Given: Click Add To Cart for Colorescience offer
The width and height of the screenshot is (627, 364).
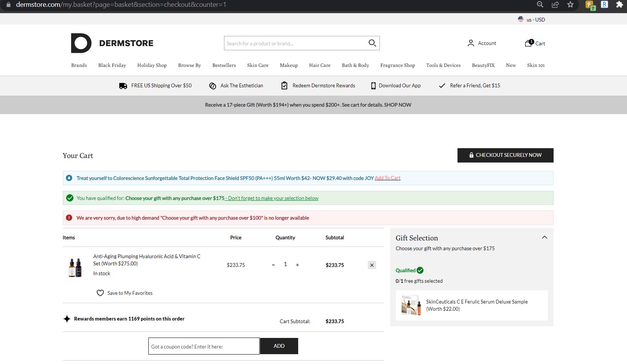Looking at the screenshot, I should (x=387, y=178).
